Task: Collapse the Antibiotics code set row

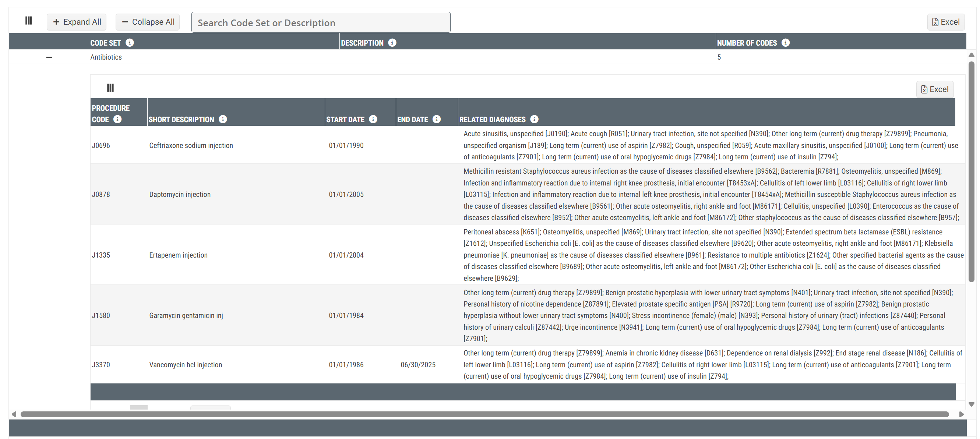Action: [x=49, y=57]
